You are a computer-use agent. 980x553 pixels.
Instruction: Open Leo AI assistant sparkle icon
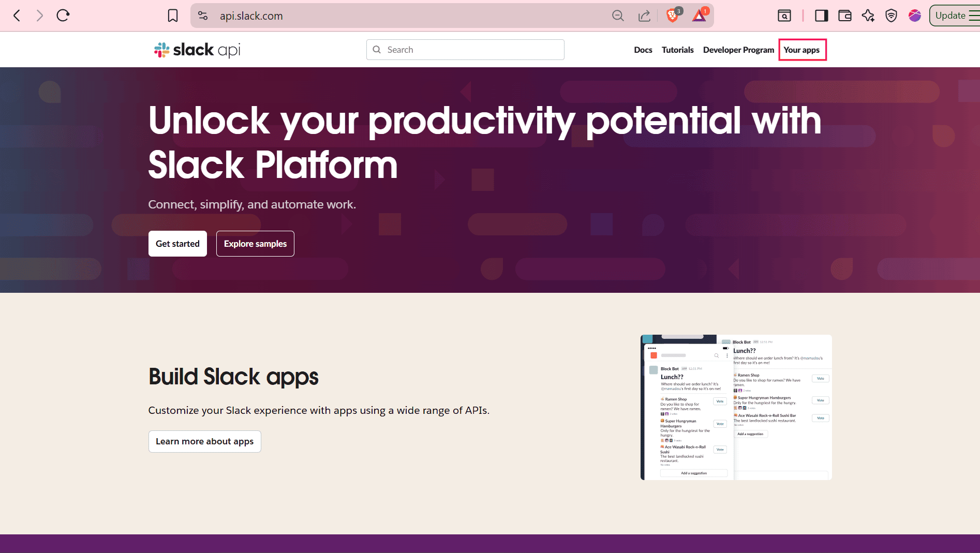868,16
